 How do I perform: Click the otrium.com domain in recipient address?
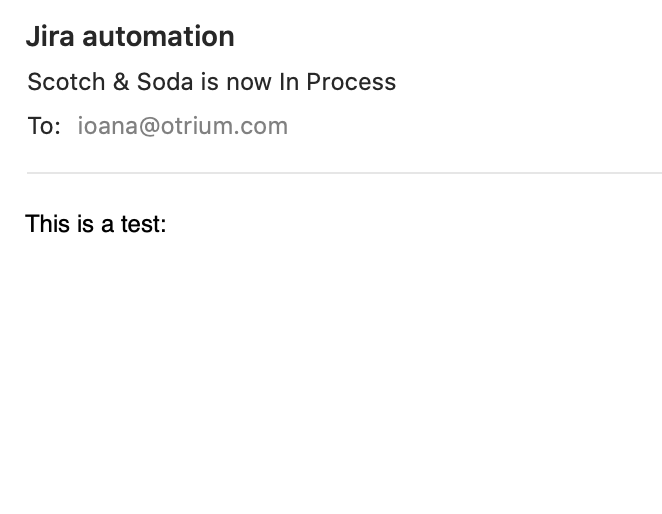(x=224, y=126)
